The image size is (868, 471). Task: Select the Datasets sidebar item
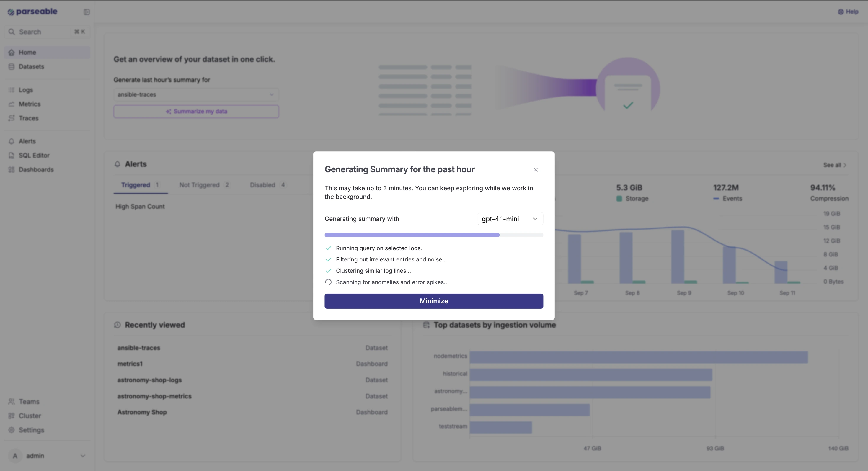click(31, 66)
